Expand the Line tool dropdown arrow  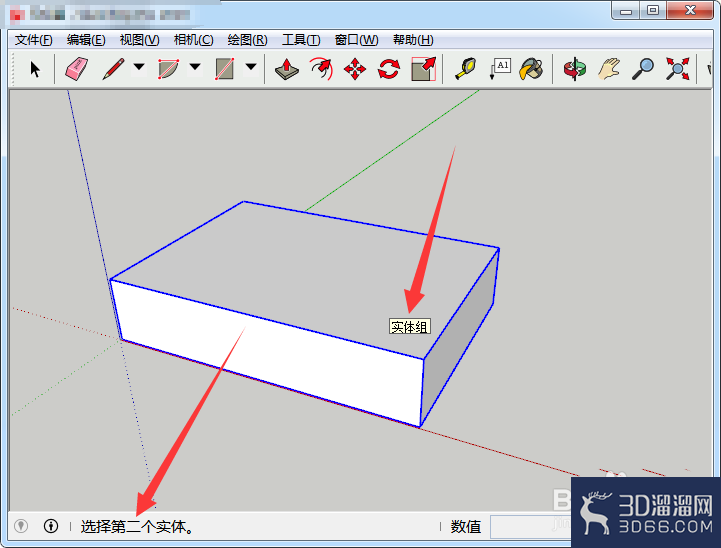139,67
